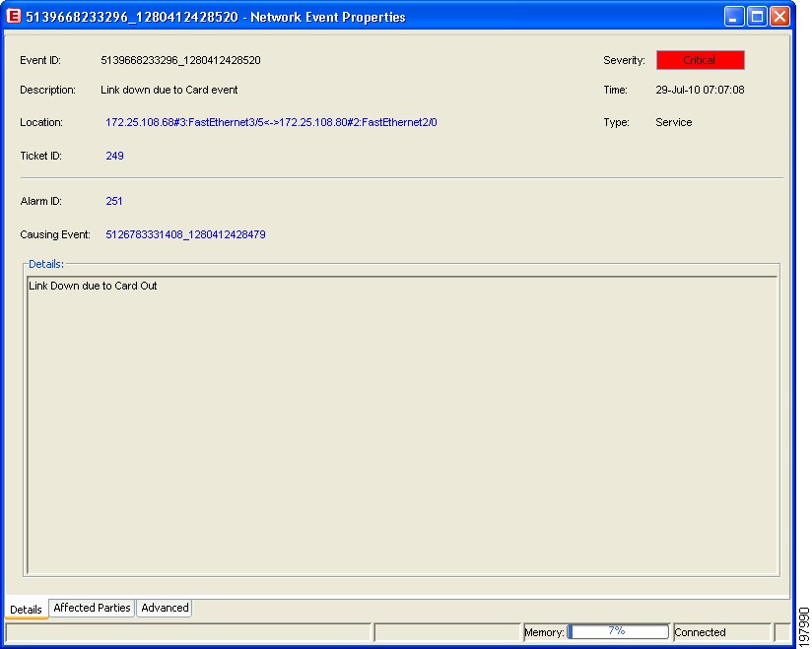Click the description 'Link down due to Card event'
This screenshot has height=649, width=812.
click(x=169, y=90)
